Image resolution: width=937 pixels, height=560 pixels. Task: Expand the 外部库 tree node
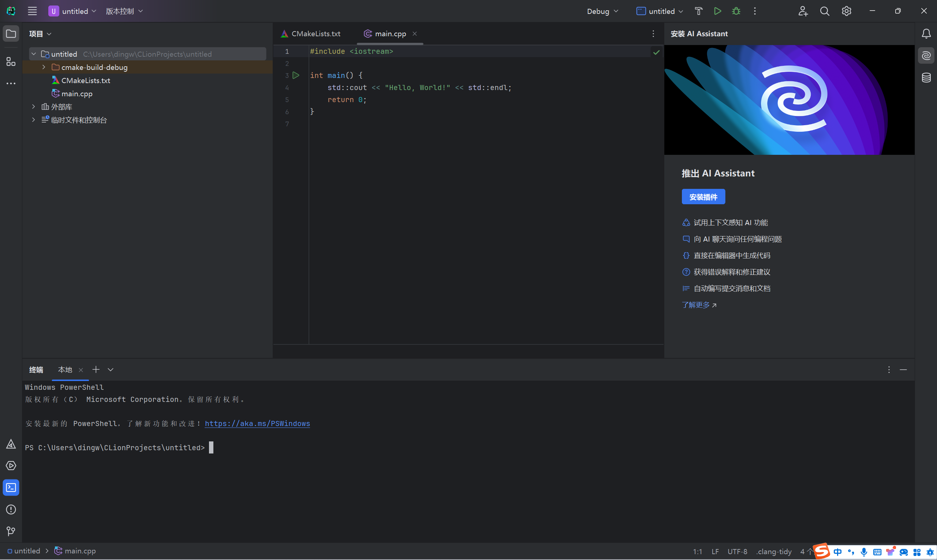pyautogui.click(x=34, y=107)
